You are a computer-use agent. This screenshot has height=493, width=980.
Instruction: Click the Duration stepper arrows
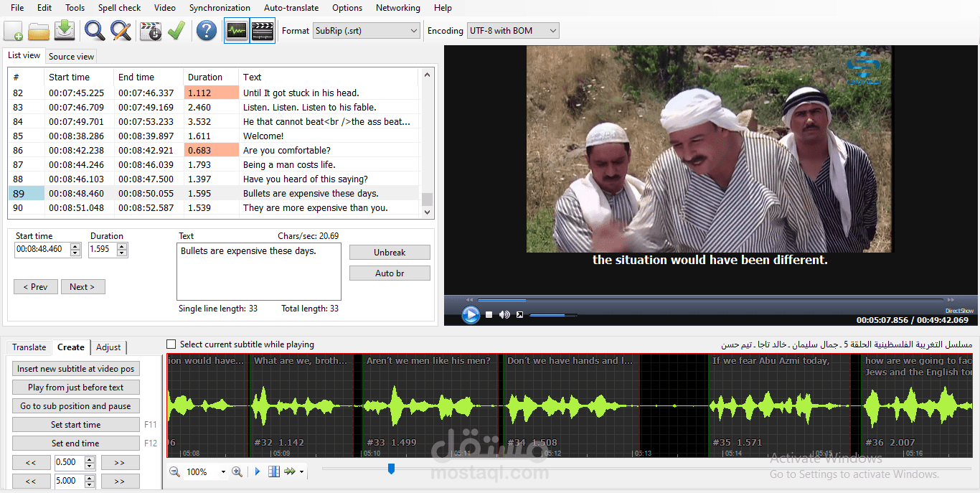(122, 250)
